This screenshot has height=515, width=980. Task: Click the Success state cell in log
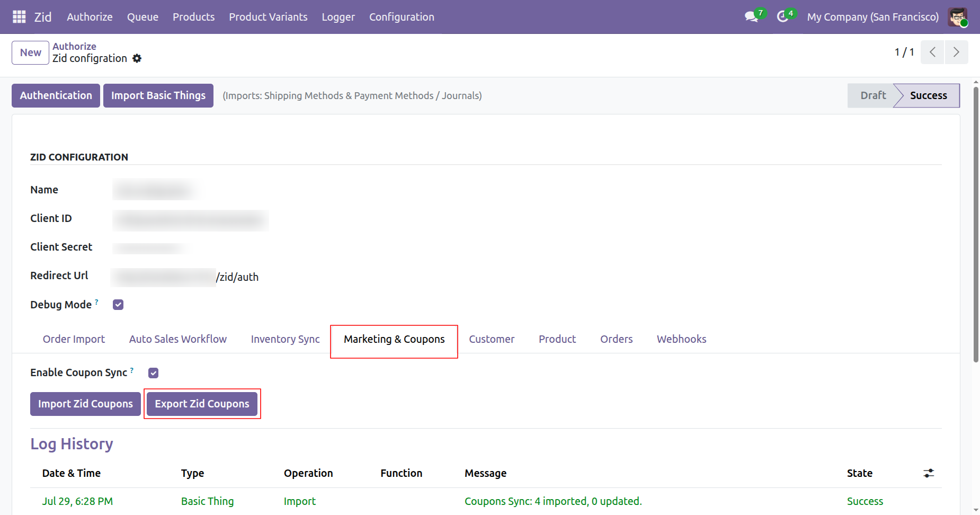pos(865,501)
